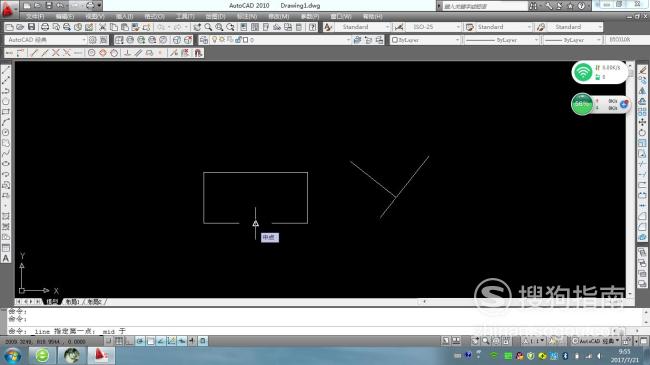
Task: Click the AutoCAD icon in Windows taskbar
Action: pyautogui.click(x=101, y=355)
